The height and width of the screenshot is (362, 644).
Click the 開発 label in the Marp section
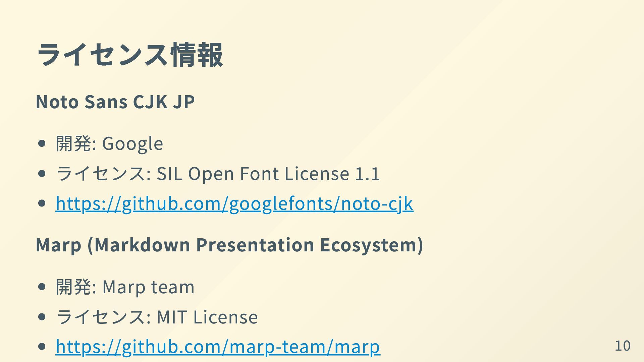73,287
